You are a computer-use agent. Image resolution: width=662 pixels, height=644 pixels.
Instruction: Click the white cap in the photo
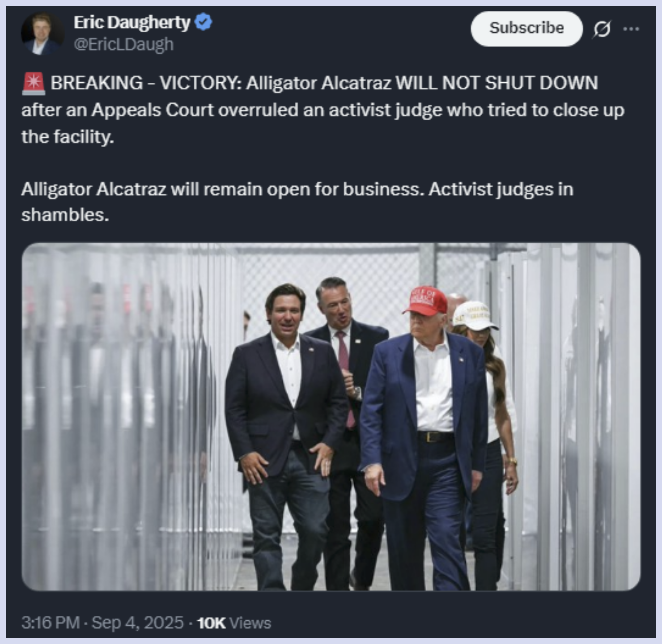(x=475, y=314)
